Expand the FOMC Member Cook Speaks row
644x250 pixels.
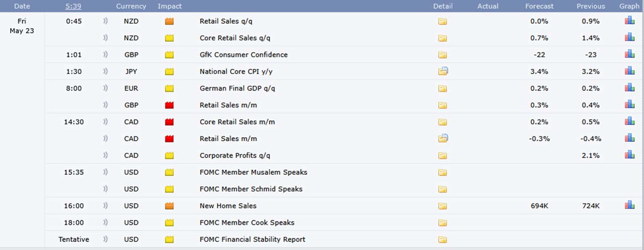coord(322,222)
